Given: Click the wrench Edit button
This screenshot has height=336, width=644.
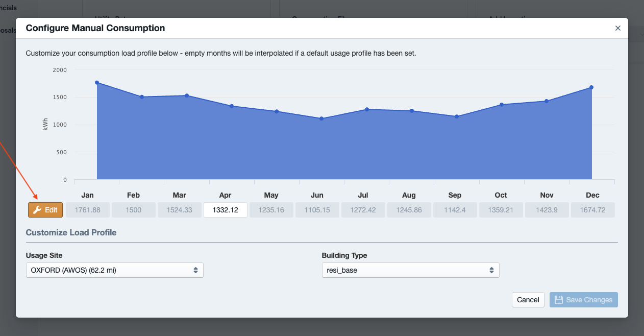Looking at the screenshot, I should pos(45,210).
